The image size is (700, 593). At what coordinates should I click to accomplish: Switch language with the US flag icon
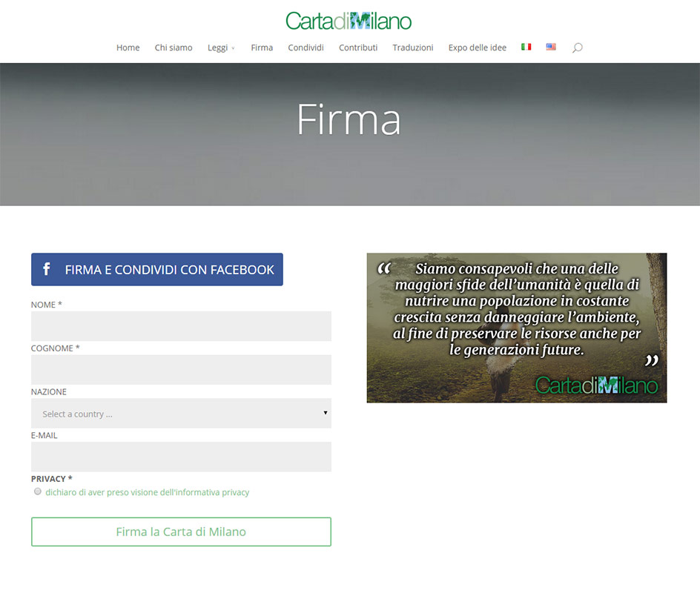tap(551, 47)
